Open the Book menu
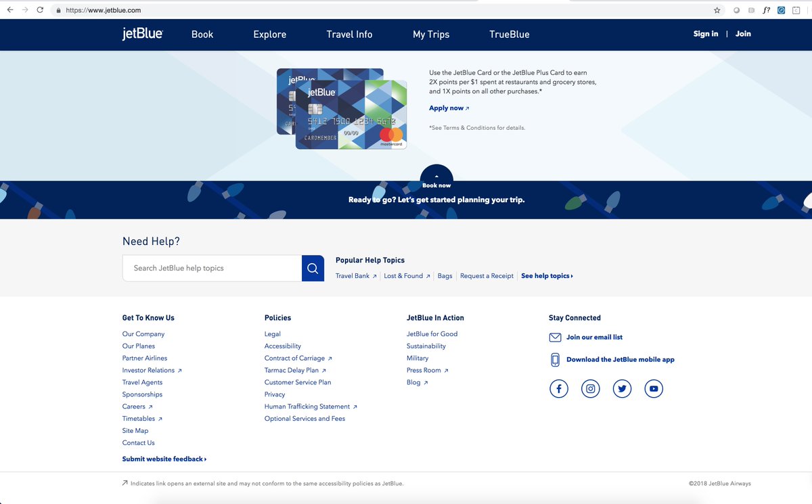 [202, 35]
